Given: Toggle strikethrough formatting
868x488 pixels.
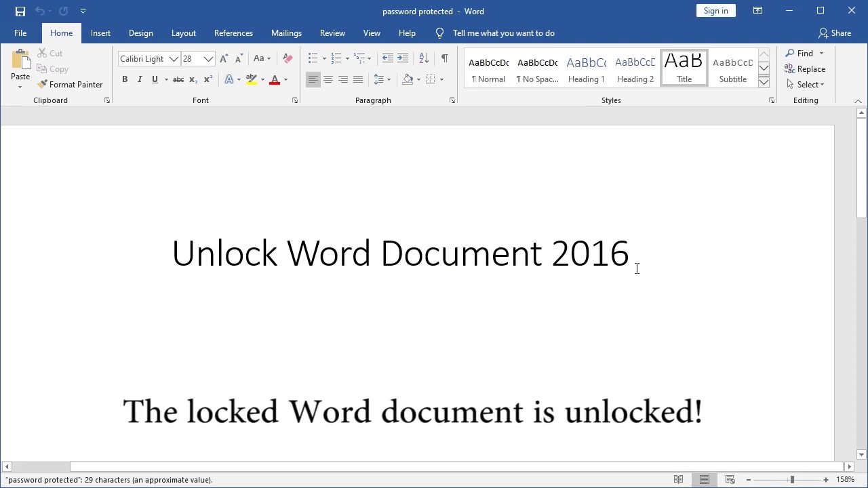Looking at the screenshot, I should pyautogui.click(x=178, y=80).
